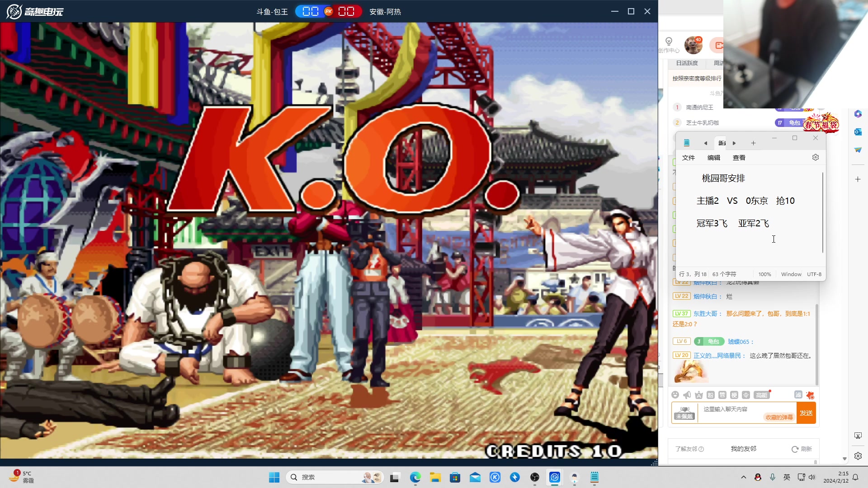The height and width of the screenshot is (488, 868).
Task: Launch Microsoft Edge from taskbar
Action: 415,477
